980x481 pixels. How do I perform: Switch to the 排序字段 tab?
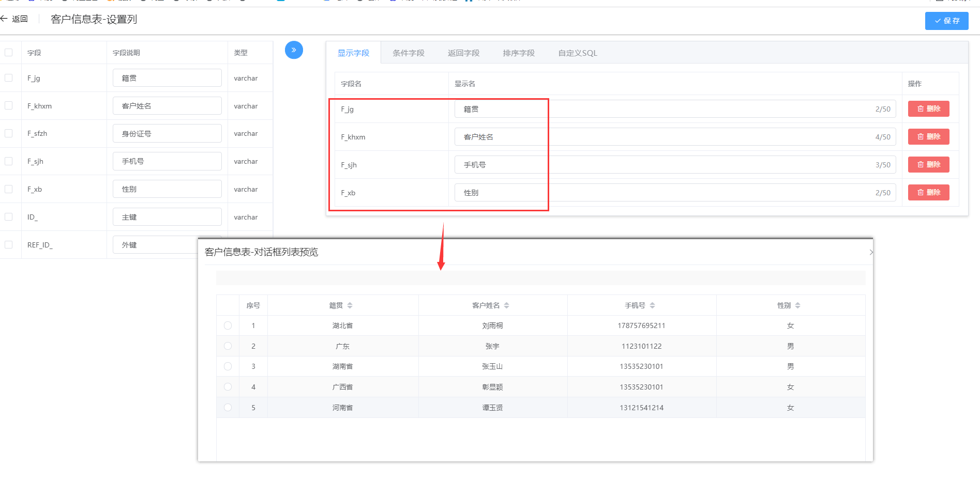coord(518,53)
